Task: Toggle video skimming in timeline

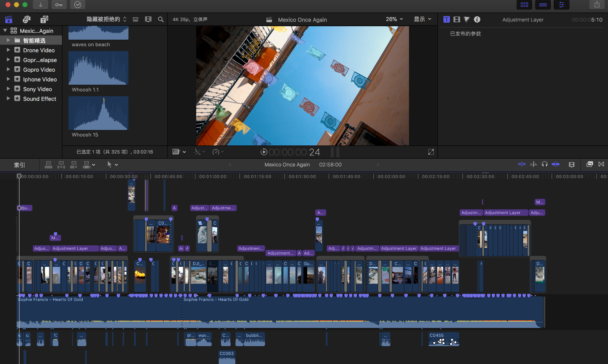Action: coord(522,164)
